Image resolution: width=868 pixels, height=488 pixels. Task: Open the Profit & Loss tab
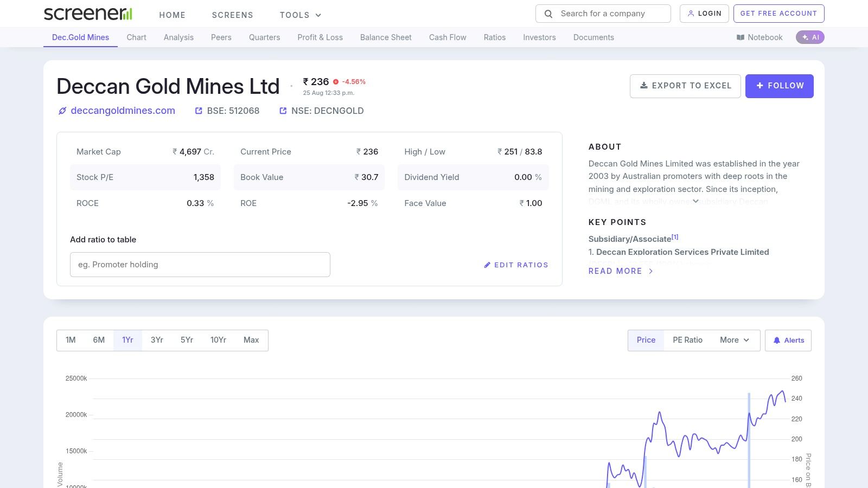(x=320, y=37)
